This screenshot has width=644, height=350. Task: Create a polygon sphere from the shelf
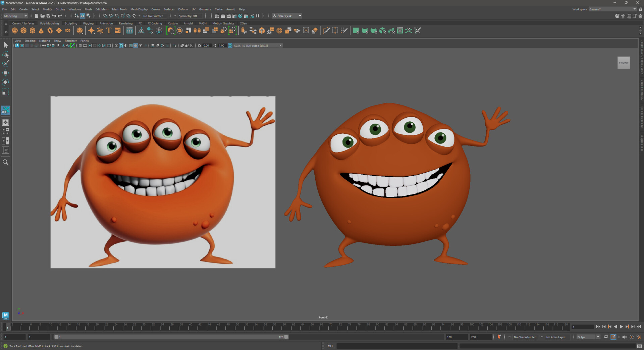15,31
